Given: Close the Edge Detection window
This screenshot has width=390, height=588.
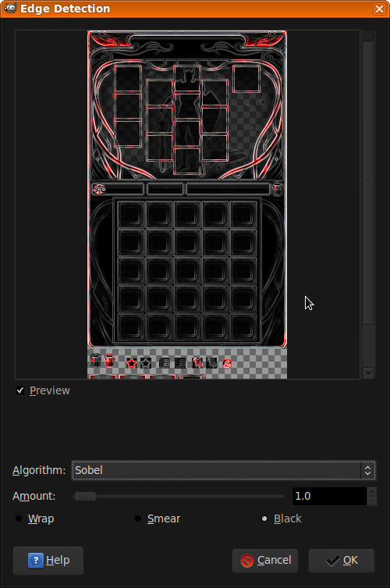Looking at the screenshot, I should (379, 9).
